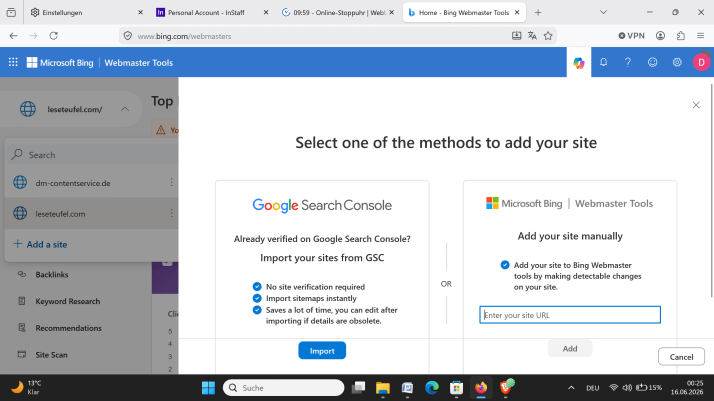Open the help question mark icon

[x=628, y=62]
